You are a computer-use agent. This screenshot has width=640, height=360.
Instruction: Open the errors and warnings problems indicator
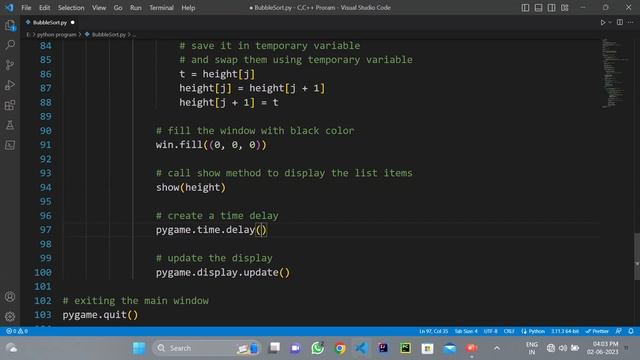17,331
